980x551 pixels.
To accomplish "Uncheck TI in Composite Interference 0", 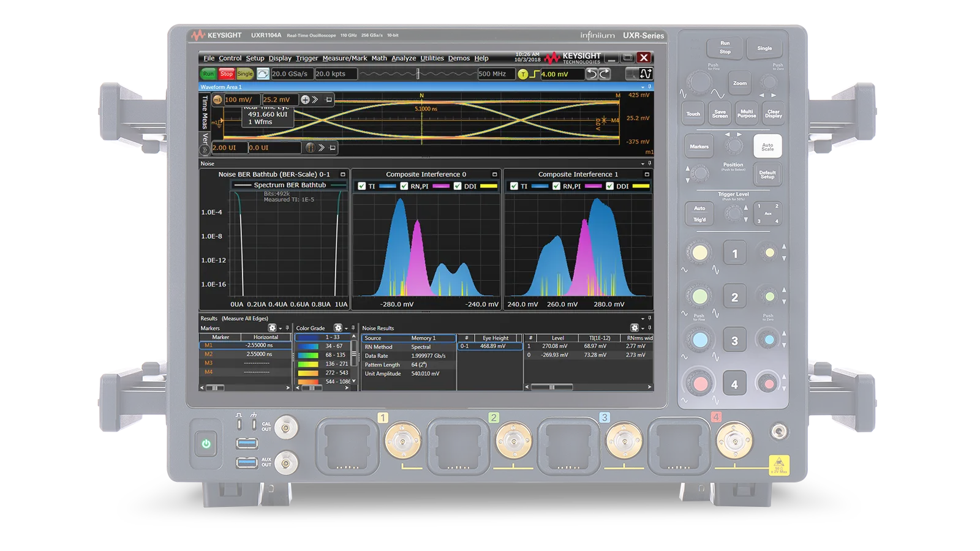I will point(362,186).
